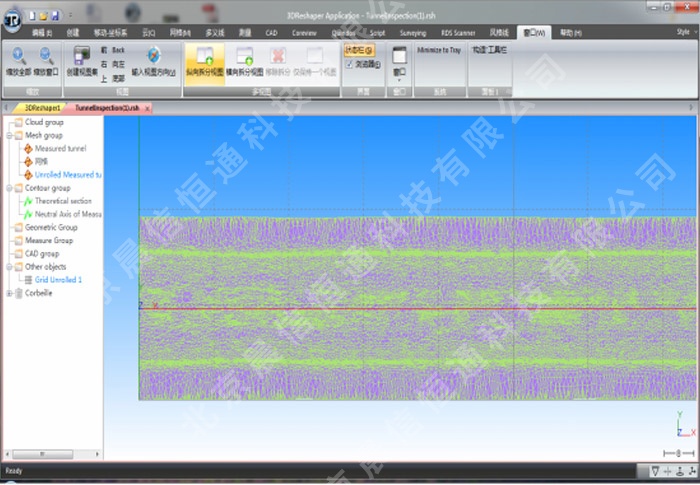Image resolution: width=700 pixels, height=485 pixels.
Task: Click the Open folder icon in quick access
Action: [43, 16]
